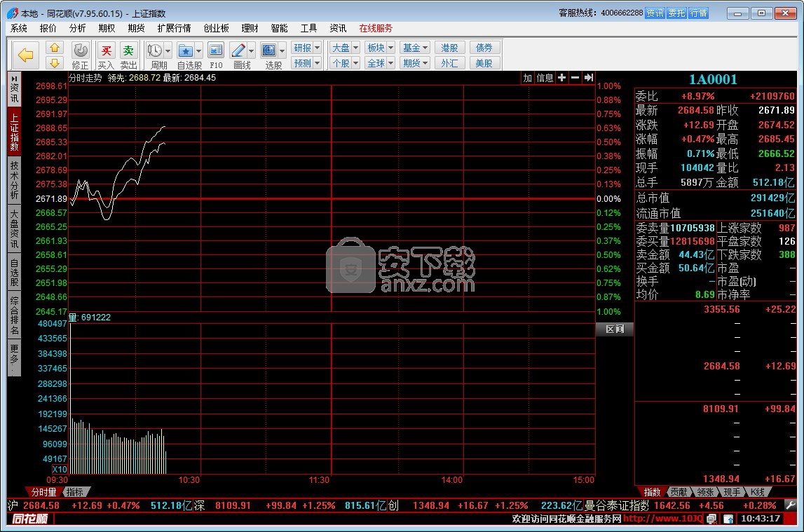Screen dimensions: 804x532
Task: Open the 基金 dropdown arrow
Action: pos(425,48)
